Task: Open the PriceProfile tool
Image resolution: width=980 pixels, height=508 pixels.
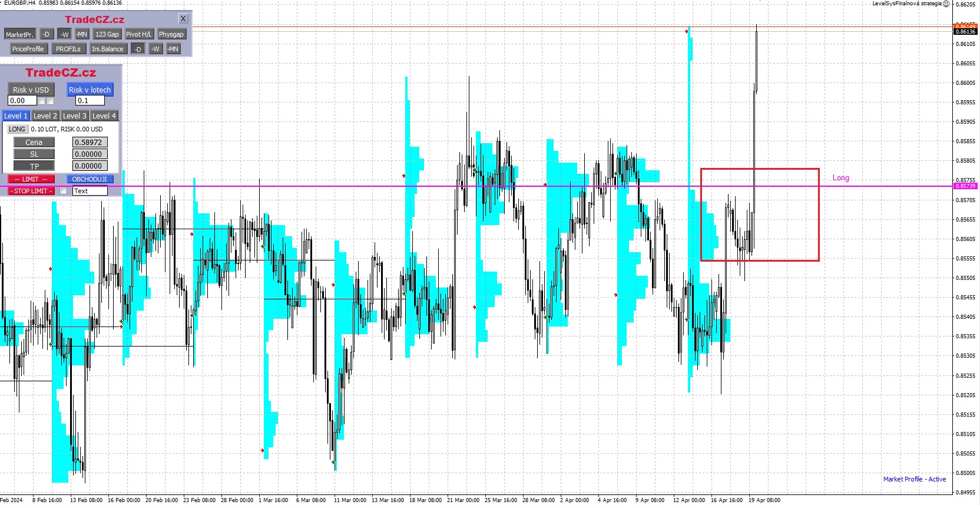Action: 28,49
